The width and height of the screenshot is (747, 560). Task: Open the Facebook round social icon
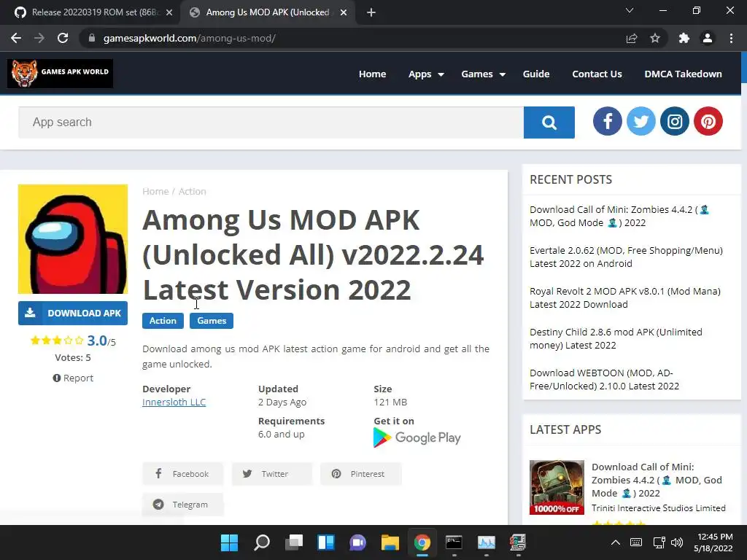coord(608,121)
